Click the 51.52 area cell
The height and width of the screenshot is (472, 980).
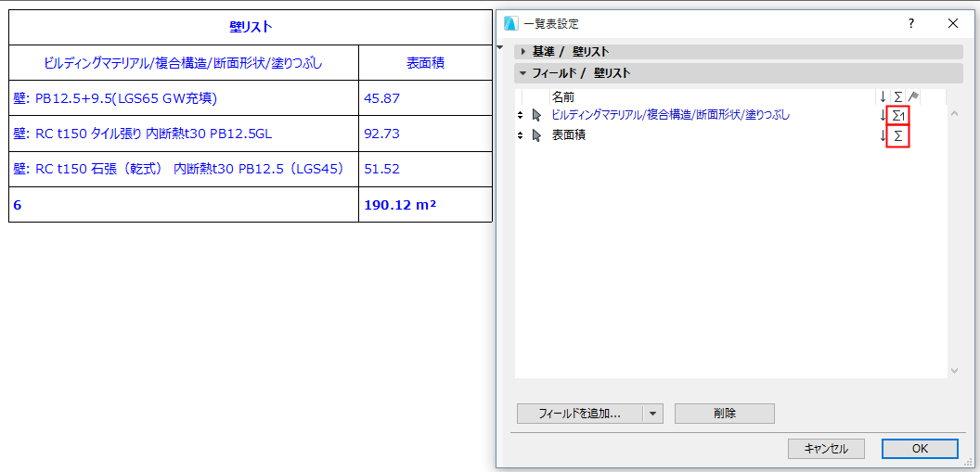(x=426, y=169)
